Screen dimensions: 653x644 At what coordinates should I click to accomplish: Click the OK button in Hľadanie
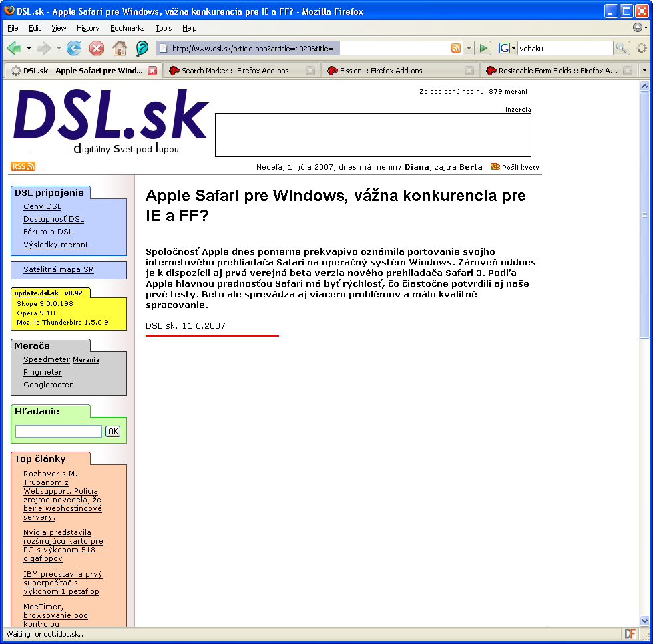click(x=113, y=431)
